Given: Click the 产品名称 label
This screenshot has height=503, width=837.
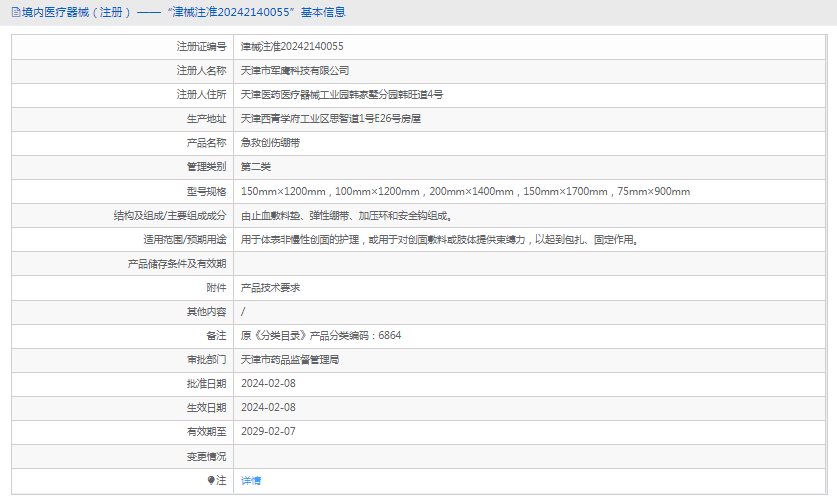Looking at the screenshot, I should tap(206, 143).
